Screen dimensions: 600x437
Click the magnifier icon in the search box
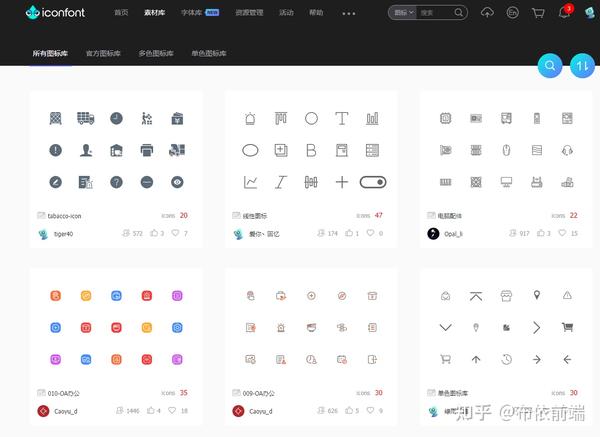[458, 13]
